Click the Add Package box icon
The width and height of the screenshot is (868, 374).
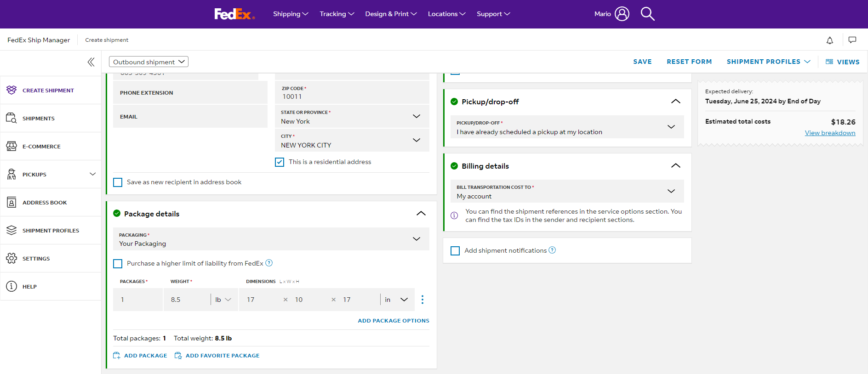click(117, 356)
